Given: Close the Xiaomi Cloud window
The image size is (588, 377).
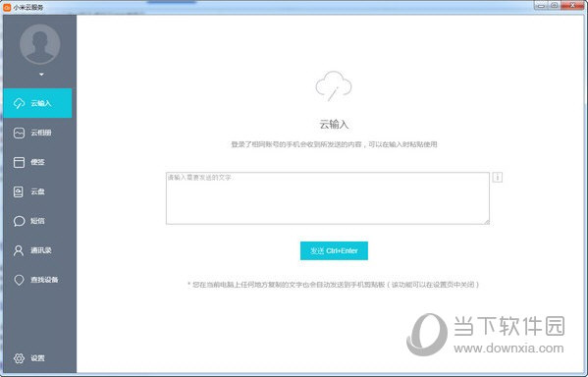Looking at the screenshot, I should point(573,5).
